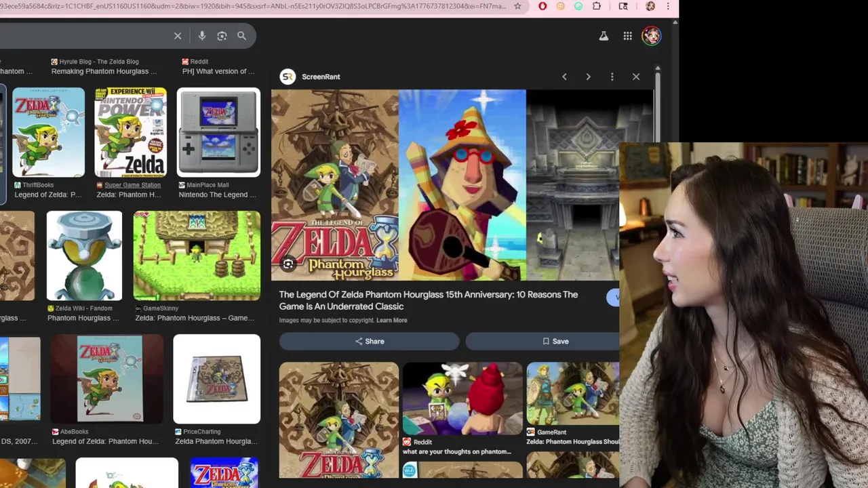The width and height of the screenshot is (868, 488).
Task: Open the yellow smiley face extension
Action: 560,6
